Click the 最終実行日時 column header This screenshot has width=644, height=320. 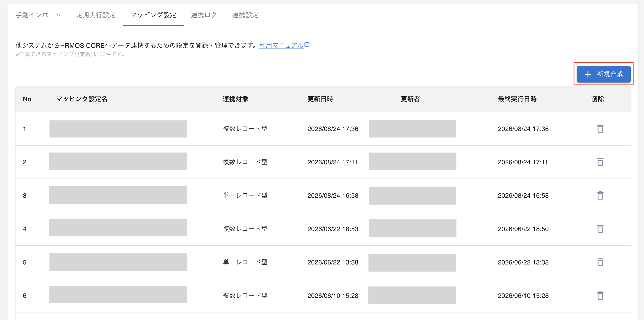click(517, 99)
